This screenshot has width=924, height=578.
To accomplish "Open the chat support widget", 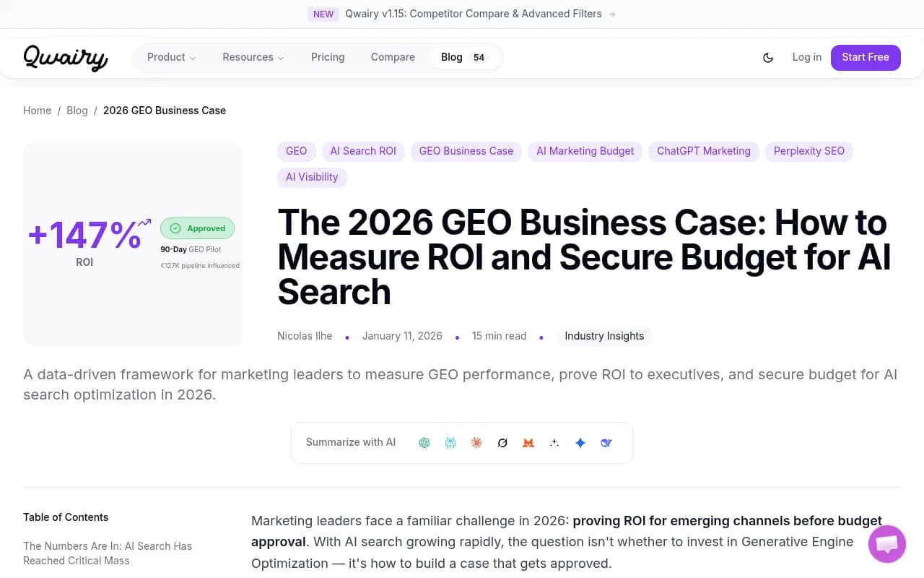I will (886, 543).
